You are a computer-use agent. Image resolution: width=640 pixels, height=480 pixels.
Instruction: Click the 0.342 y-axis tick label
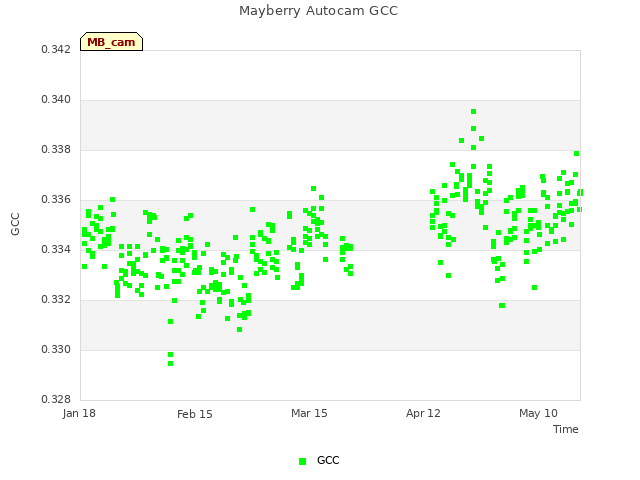(56, 49)
